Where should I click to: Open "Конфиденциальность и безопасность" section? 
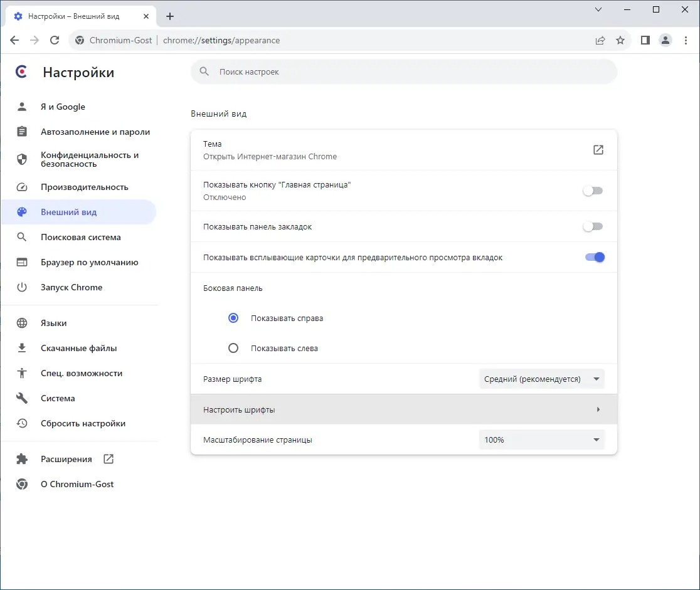[89, 159]
